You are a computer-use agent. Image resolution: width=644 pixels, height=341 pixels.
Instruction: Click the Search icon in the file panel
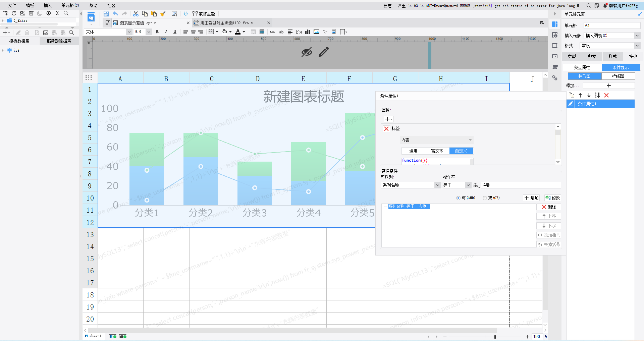(x=66, y=13)
